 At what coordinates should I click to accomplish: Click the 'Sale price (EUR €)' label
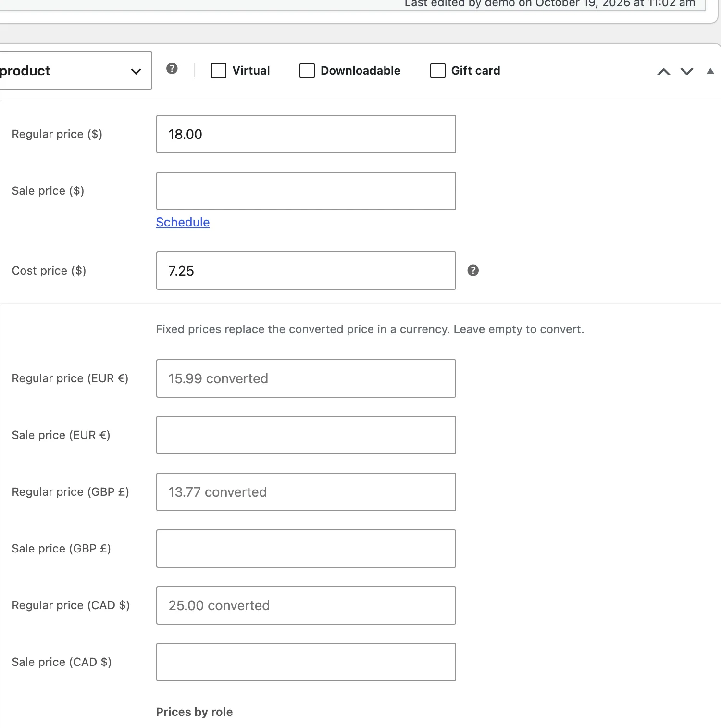click(x=61, y=435)
